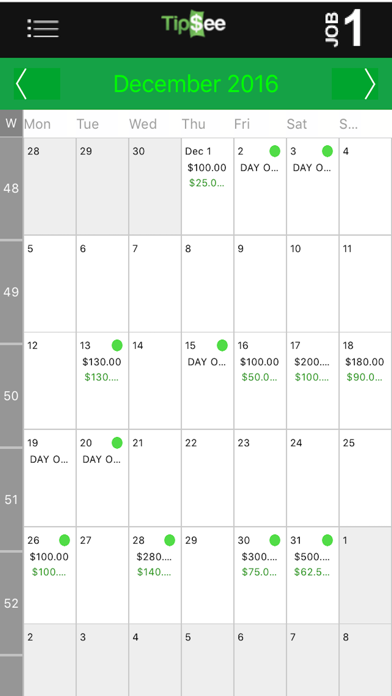Open the Dec 1 entry showing $100.00
Image resolution: width=392 pixels, height=696 pixels.
207,186
